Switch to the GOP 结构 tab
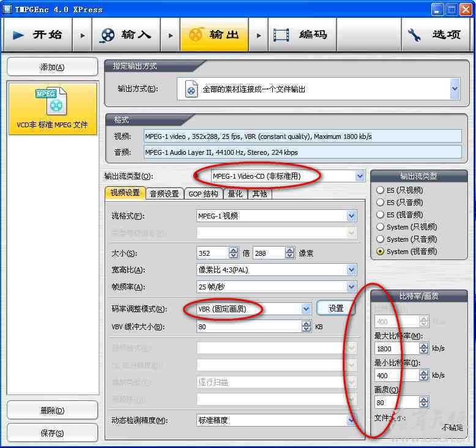This screenshot has width=476, height=448. coord(203,194)
